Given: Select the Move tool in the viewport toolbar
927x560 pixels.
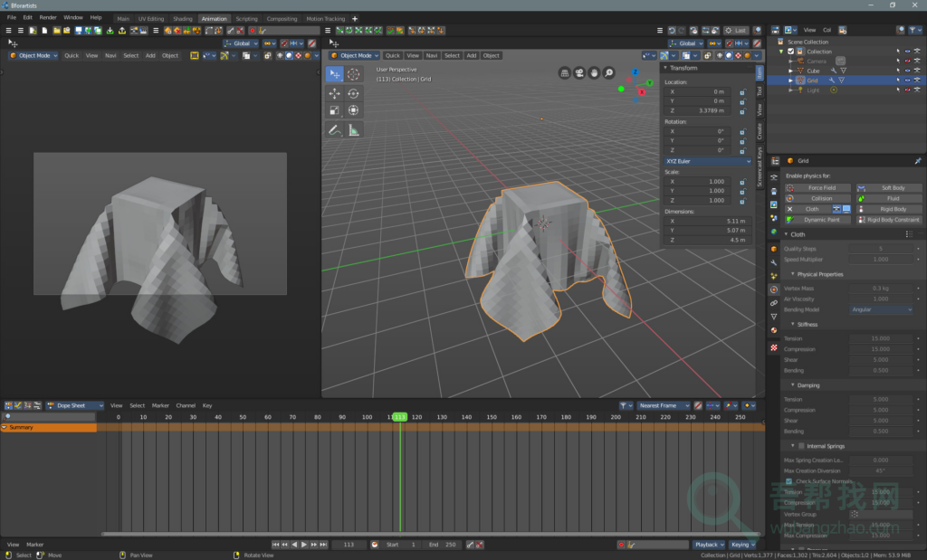Looking at the screenshot, I should coord(334,93).
